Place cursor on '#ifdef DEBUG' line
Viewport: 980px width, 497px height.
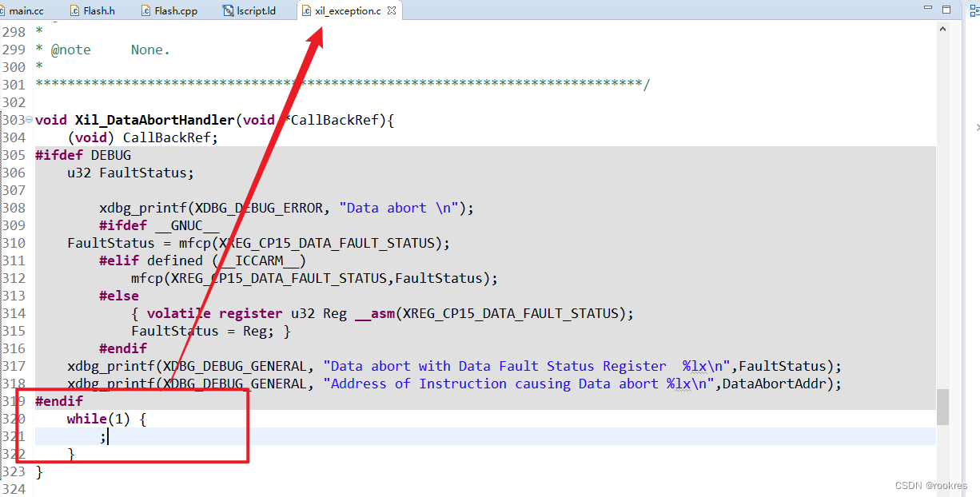click(x=83, y=155)
